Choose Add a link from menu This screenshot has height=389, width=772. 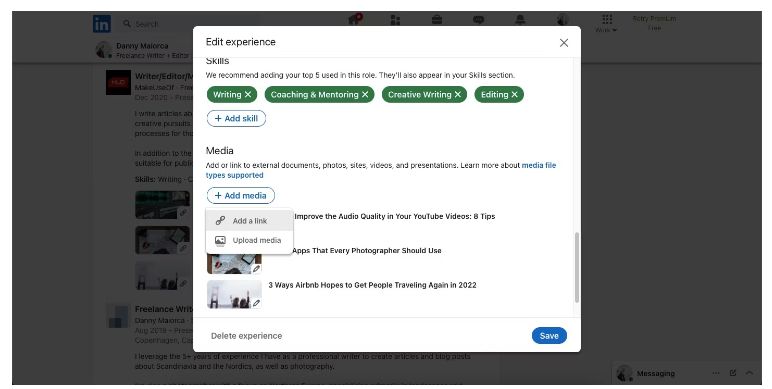coord(250,221)
